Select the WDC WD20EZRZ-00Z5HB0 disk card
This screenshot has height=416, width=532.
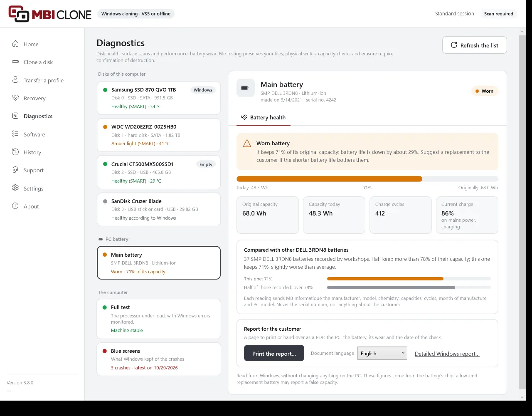click(159, 135)
